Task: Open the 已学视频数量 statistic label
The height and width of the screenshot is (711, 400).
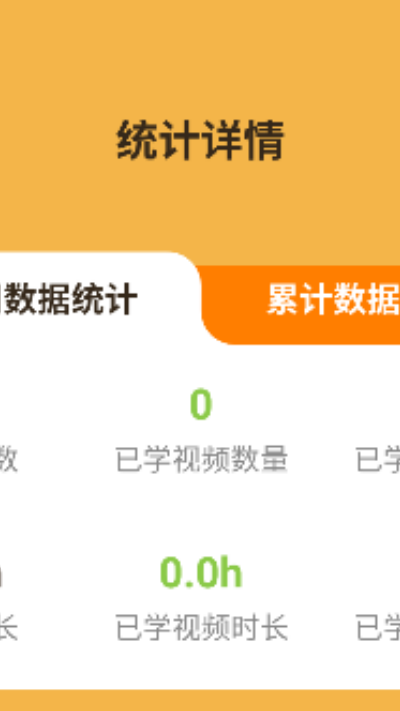Action: point(201,460)
